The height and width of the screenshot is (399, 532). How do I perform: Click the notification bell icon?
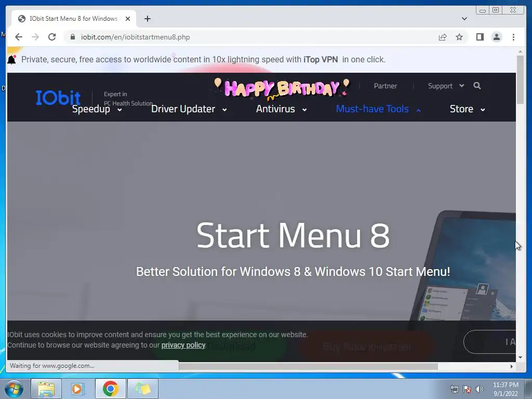[11, 60]
